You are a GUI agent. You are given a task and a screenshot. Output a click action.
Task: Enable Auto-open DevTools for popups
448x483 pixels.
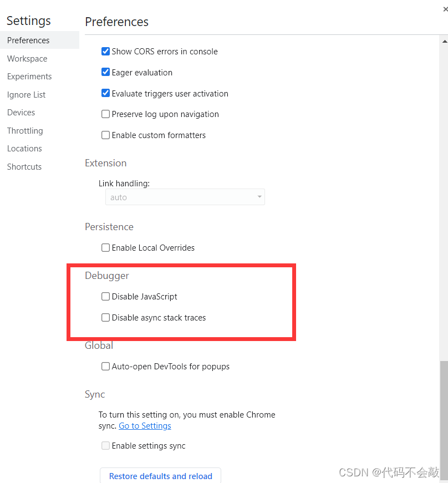point(105,367)
